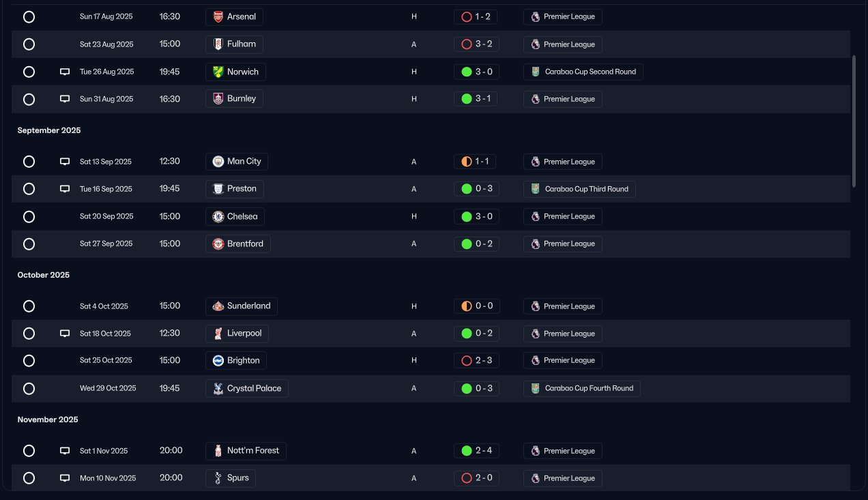Open the 1 - 1 draw result versus Man City
The width and height of the screenshot is (868, 500).
(x=475, y=162)
